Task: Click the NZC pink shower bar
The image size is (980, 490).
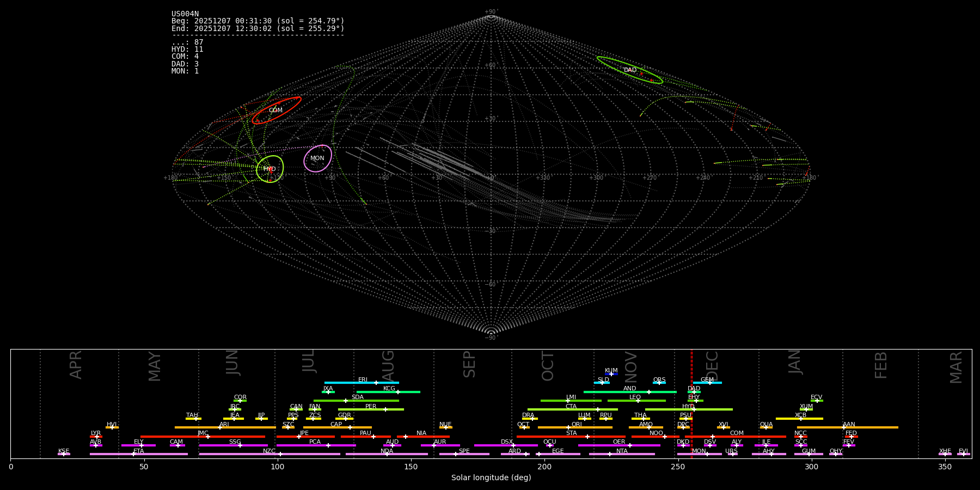Action: [269, 454]
